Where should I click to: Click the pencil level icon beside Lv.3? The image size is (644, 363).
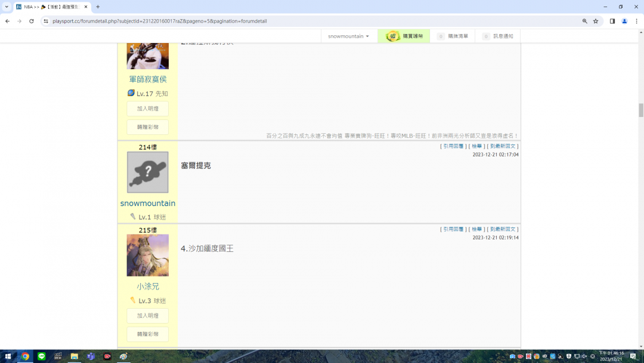point(132,300)
